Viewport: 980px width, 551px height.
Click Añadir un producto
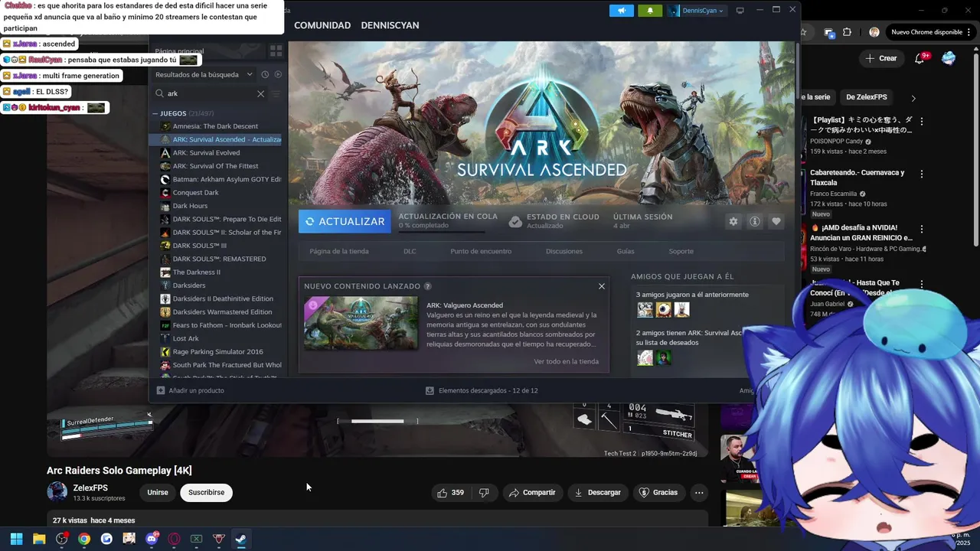191,390
